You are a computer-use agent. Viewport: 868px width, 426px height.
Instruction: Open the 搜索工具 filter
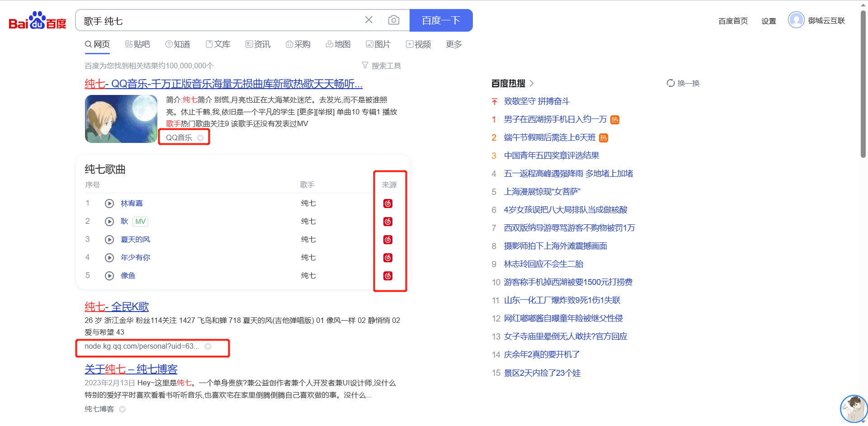click(382, 66)
